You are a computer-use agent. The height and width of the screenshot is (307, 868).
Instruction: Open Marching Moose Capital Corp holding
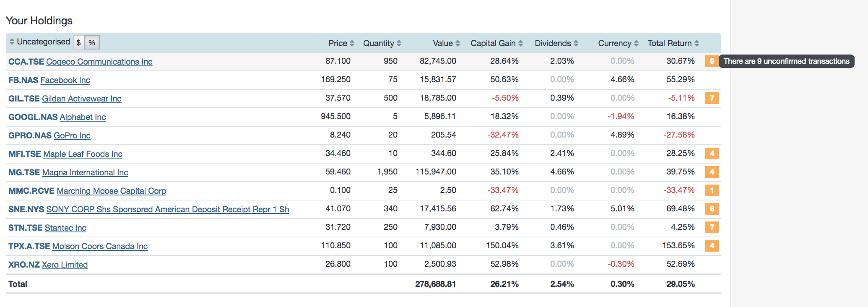click(111, 191)
